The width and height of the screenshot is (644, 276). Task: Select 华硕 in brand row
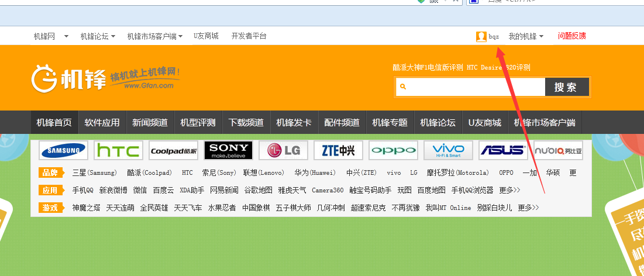(x=553, y=173)
